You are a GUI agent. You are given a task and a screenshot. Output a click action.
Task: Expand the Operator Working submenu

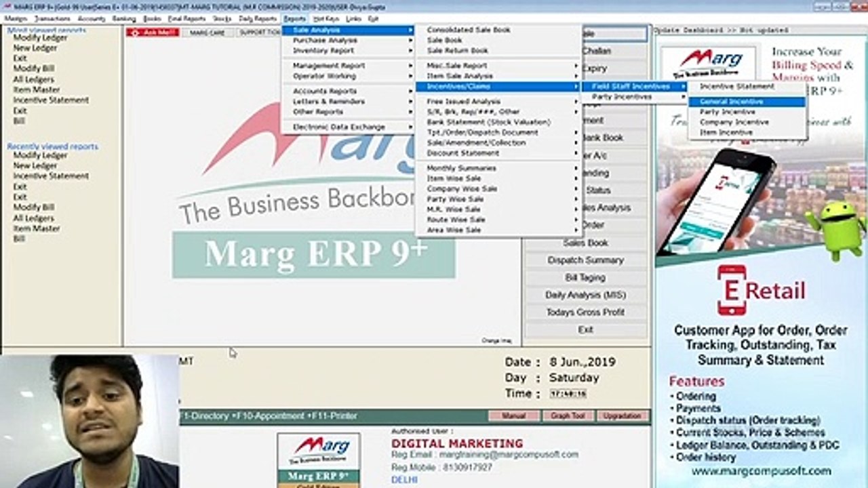tap(349, 76)
